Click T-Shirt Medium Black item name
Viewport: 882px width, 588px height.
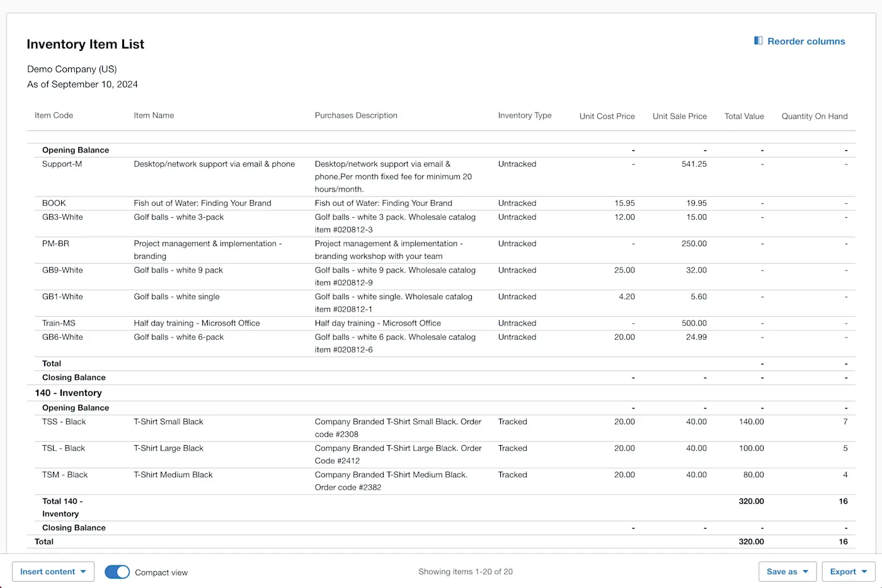pos(173,474)
